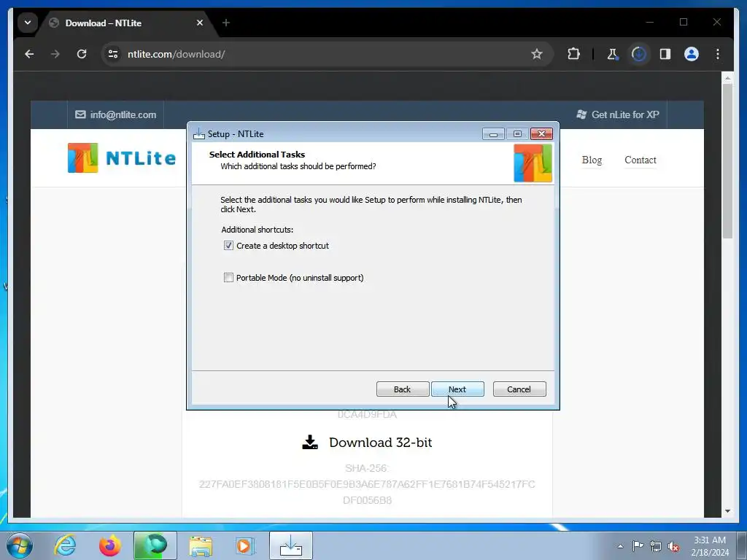Open Windows Explorer folder on taskbar
This screenshot has width=747, height=560.
(201, 545)
